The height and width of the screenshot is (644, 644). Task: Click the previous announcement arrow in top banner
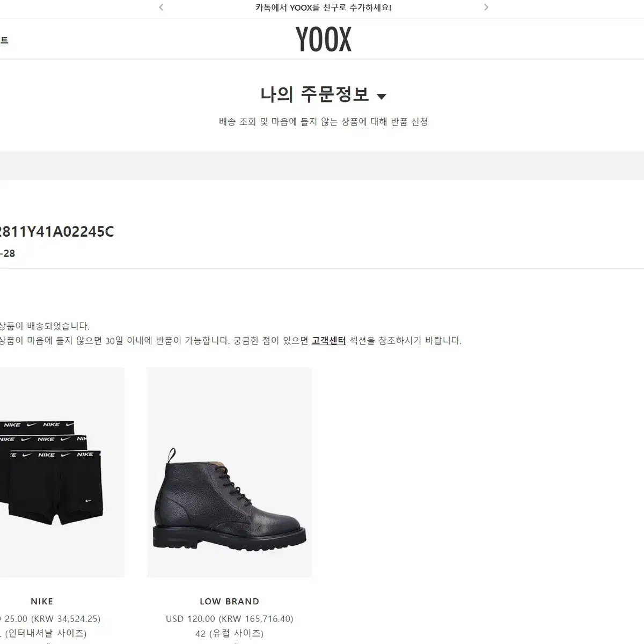[x=161, y=8]
